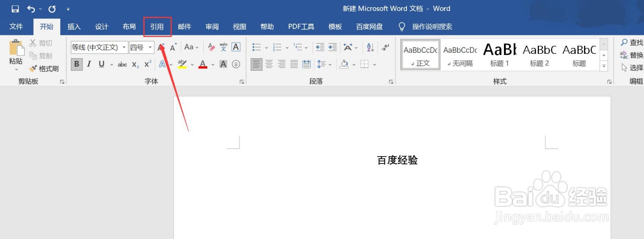Increase paragraph indent

pyautogui.click(x=332, y=47)
